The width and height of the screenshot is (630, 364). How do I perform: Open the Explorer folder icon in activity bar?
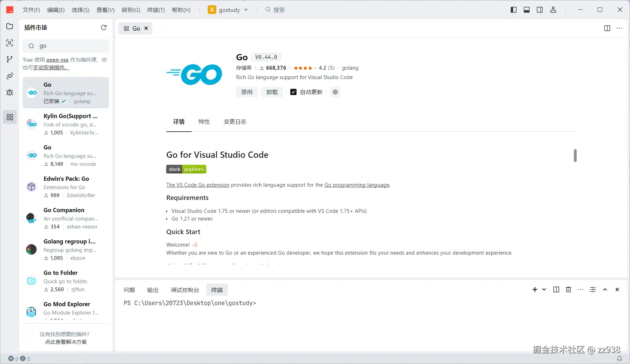[x=10, y=26]
